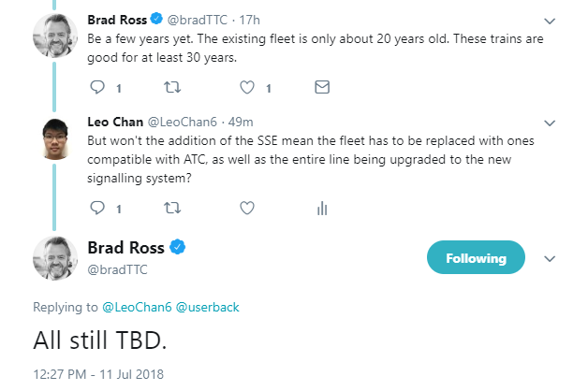Open the 12:27 PM - 11 Jul 2018 timestamp

97,374
